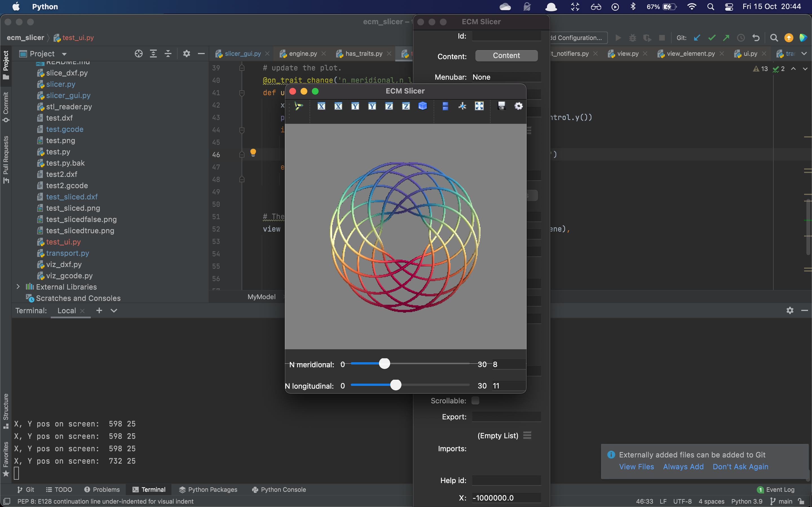The image size is (812, 507).
Task: Click the Content button in ECM Slicer
Action: pos(506,55)
